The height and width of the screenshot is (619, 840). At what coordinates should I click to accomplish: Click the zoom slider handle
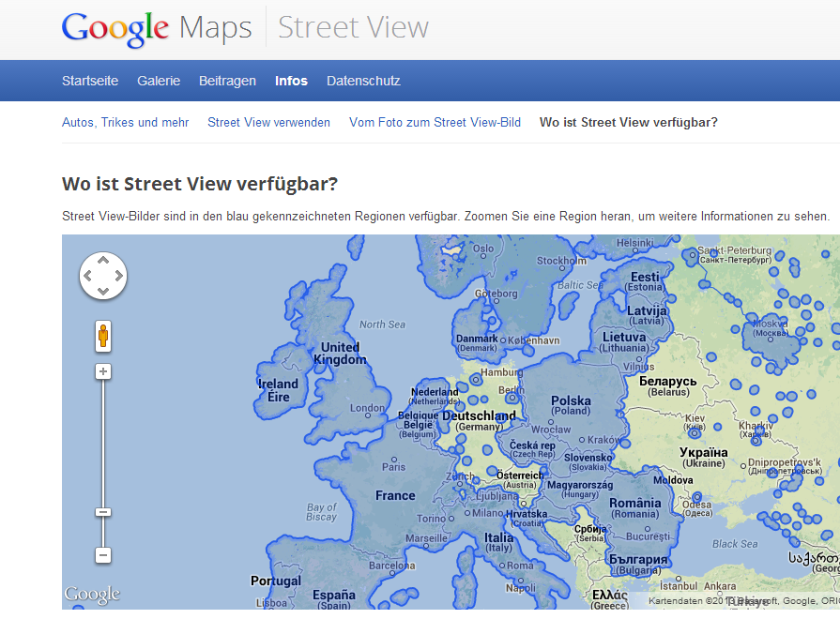(x=103, y=512)
